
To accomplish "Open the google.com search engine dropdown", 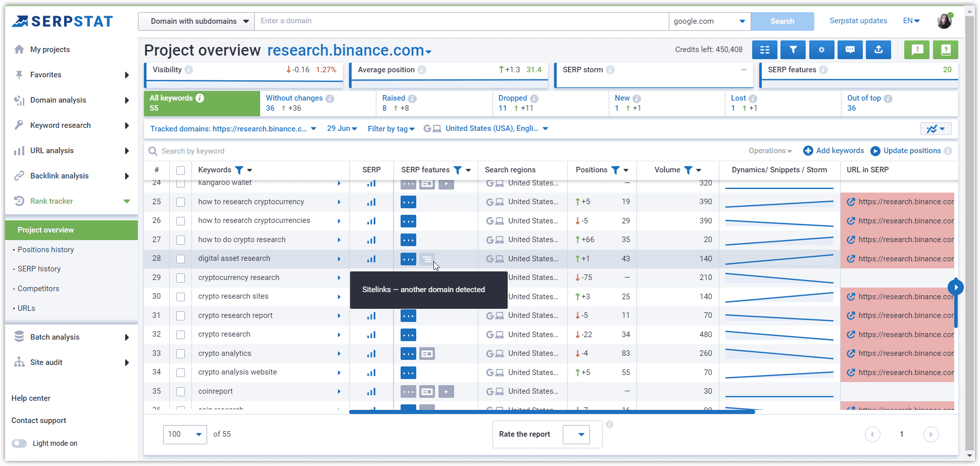I will (710, 21).
